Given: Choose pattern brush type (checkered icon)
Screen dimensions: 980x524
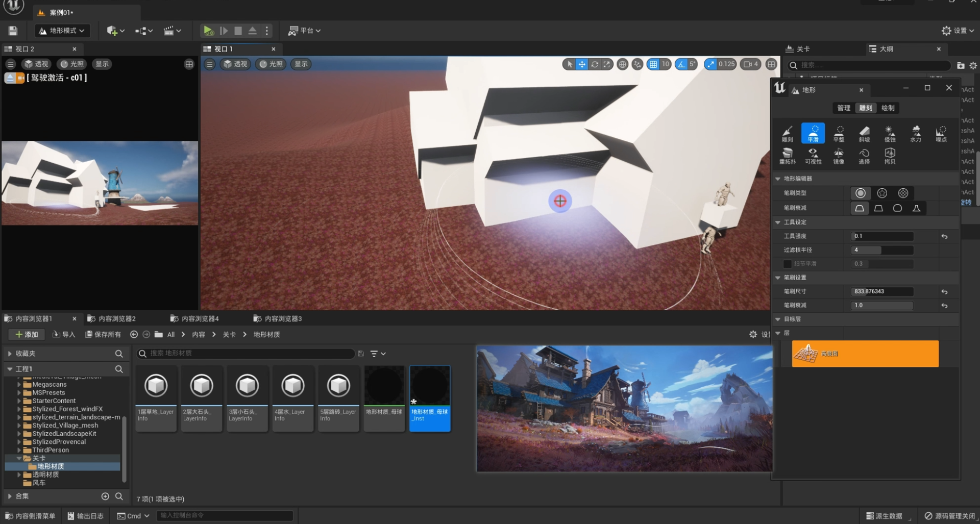Looking at the screenshot, I should pos(903,193).
